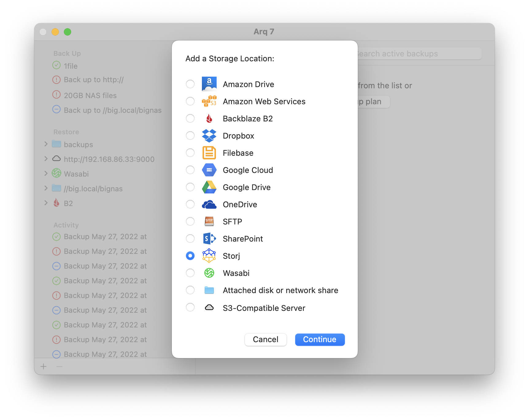529x420 pixels.
Task: Click the green check icon beside 1file
Action: pyautogui.click(x=56, y=65)
